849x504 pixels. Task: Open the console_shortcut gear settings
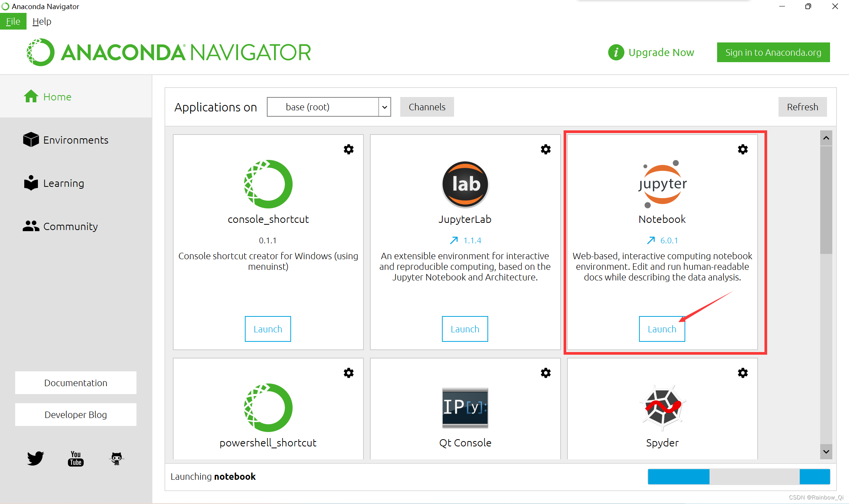pos(349,149)
